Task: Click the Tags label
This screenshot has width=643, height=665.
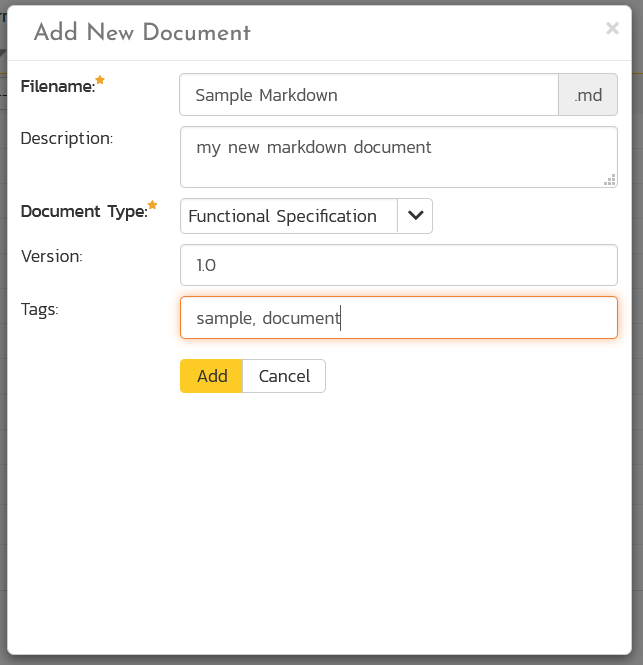Action: pyautogui.click(x=40, y=309)
